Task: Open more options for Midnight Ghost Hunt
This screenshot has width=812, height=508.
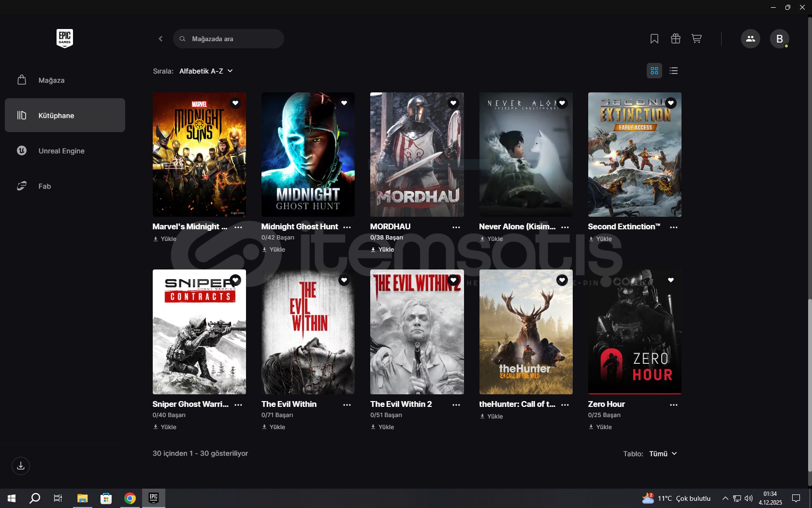Action: (x=347, y=227)
